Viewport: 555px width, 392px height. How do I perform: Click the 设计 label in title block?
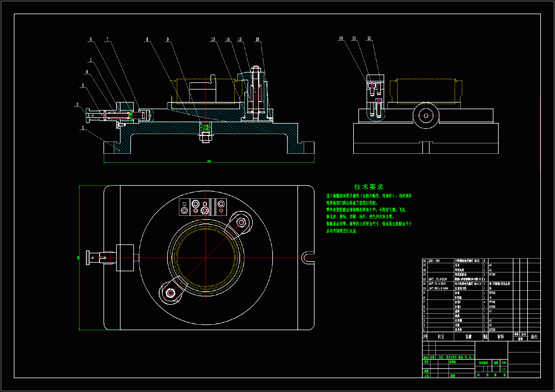pyautogui.click(x=426, y=362)
